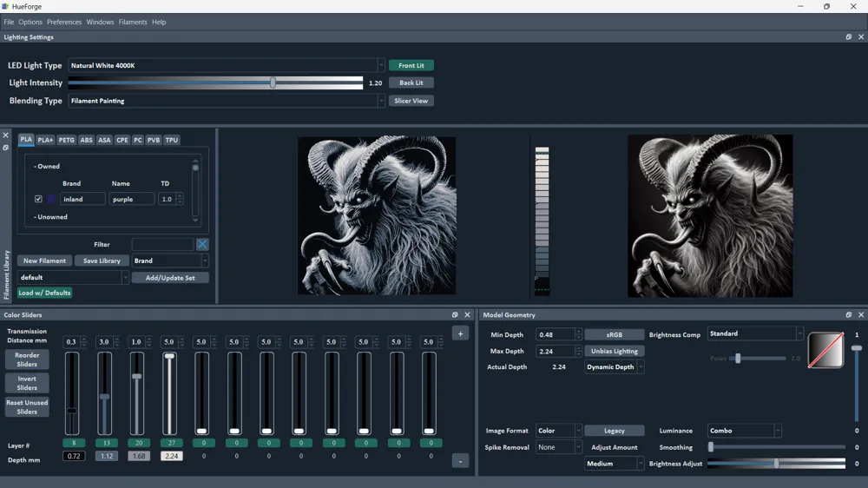Screen dimensions: 868x488
Task: Open the Medium adjust amount dropdown
Action: 615,464
